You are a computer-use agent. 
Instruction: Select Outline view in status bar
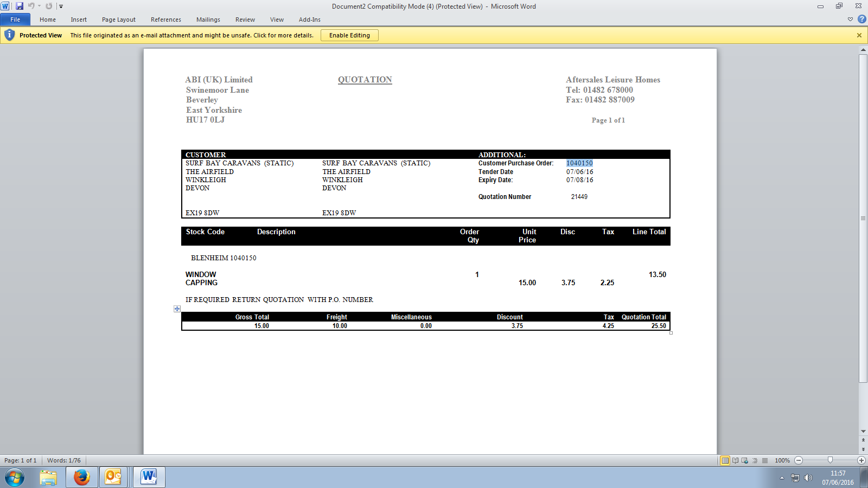[x=755, y=460]
